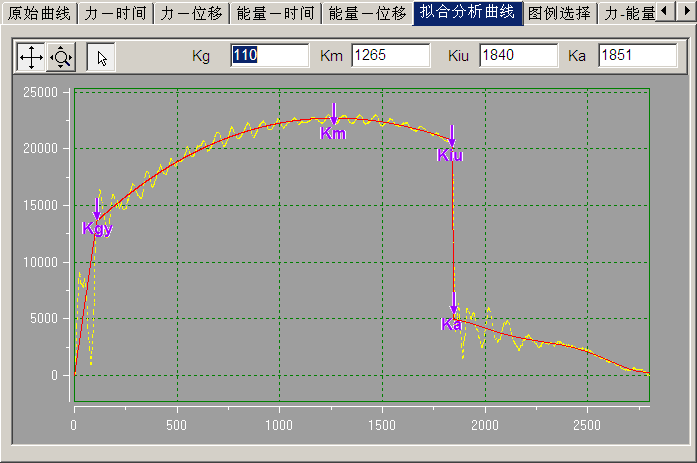Select the pan/move crosshair tool
The width and height of the screenshot is (697, 463).
tap(31, 58)
